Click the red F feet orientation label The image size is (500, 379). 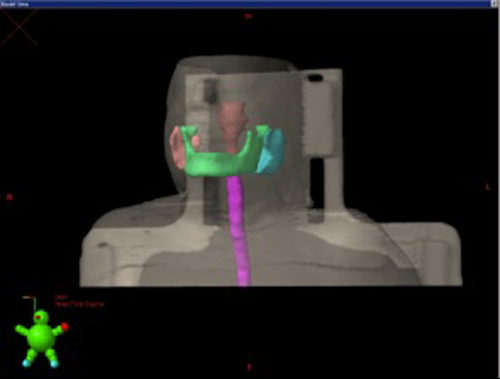pyautogui.click(x=249, y=367)
